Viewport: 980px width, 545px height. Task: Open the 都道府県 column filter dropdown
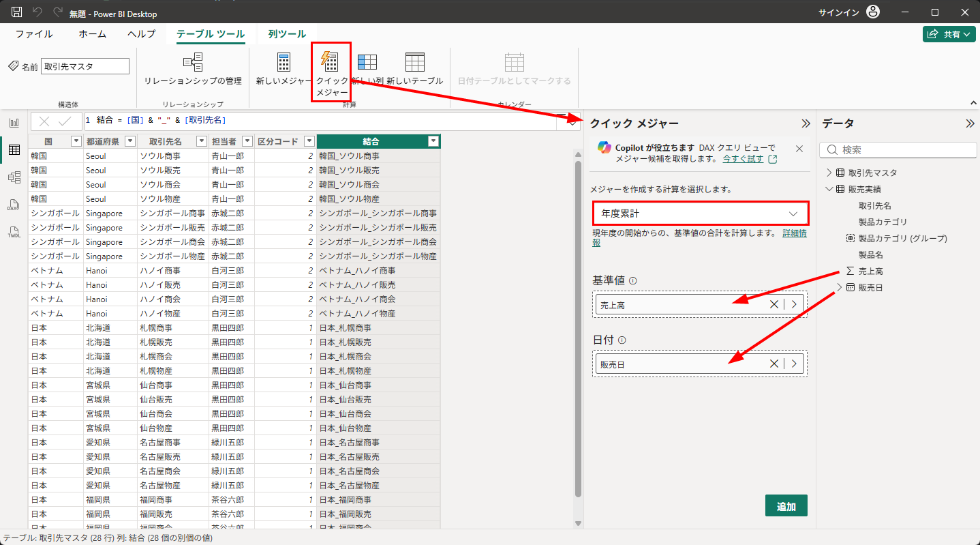(x=130, y=141)
